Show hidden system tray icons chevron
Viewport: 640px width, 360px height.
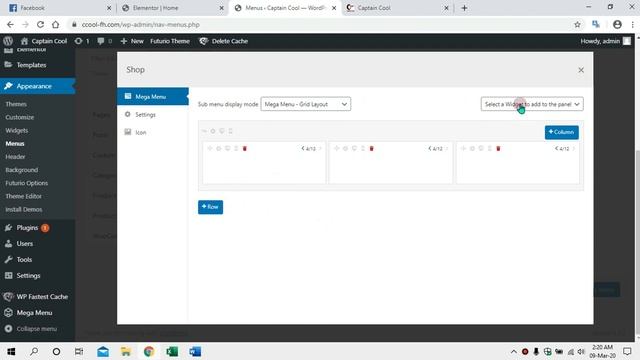point(513,351)
